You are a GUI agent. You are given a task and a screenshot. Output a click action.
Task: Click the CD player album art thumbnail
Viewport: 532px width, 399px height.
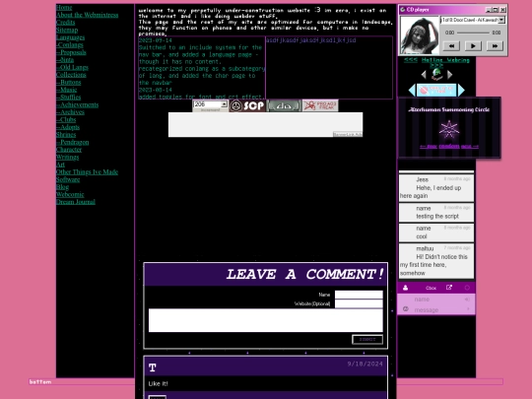pos(420,34)
